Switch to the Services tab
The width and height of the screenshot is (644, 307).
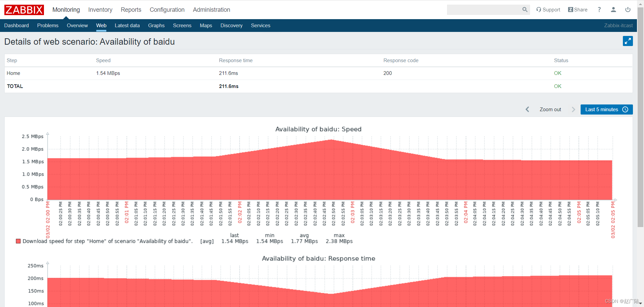pos(261,26)
